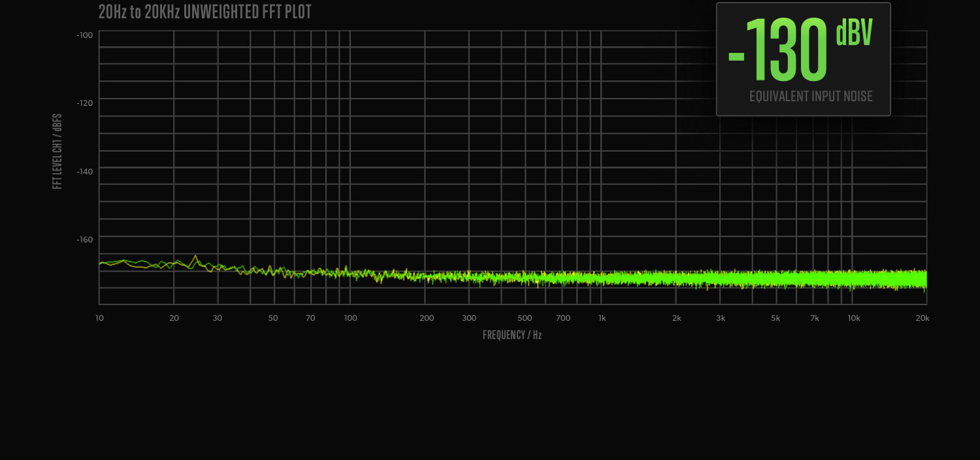Click the 3k x-axis tick label
The height and width of the screenshot is (460, 980).
tap(721, 318)
